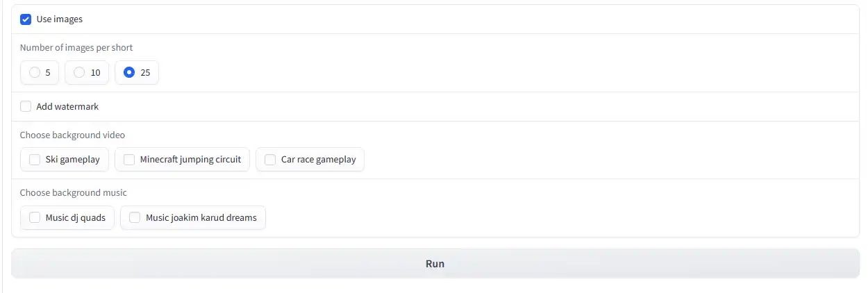The image size is (868, 293).
Task: Click the 'Choose background video' label
Action: pyautogui.click(x=72, y=135)
